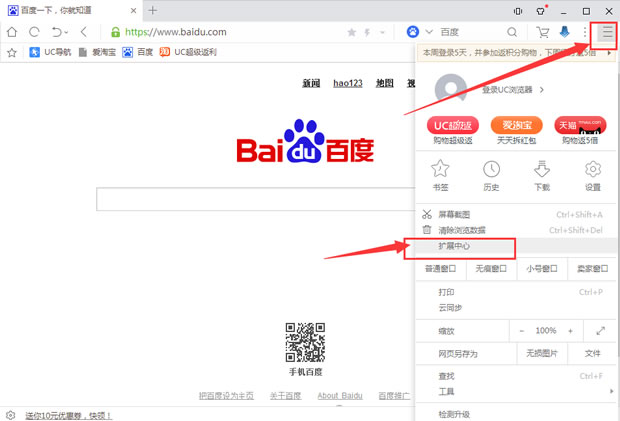This screenshot has width=620, height=421.
Task: Click the 新闻 link on Baidu page
Action: (x=311, y=83)
